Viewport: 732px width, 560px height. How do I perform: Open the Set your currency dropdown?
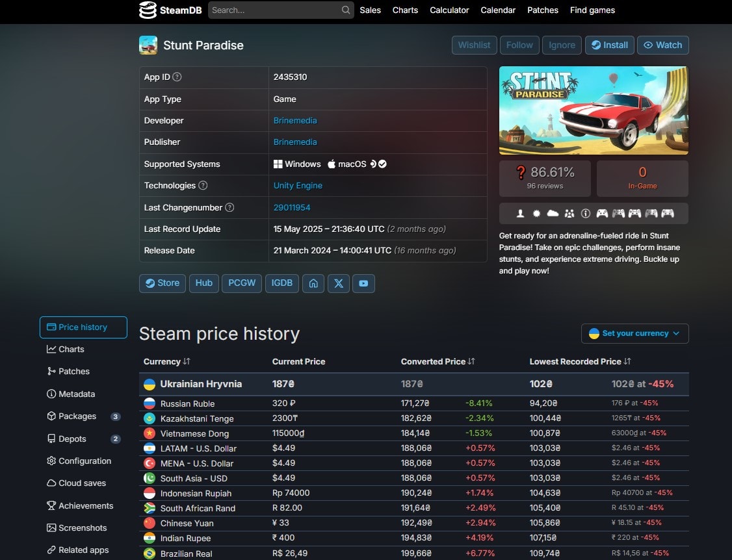click(x=635, y=333)
